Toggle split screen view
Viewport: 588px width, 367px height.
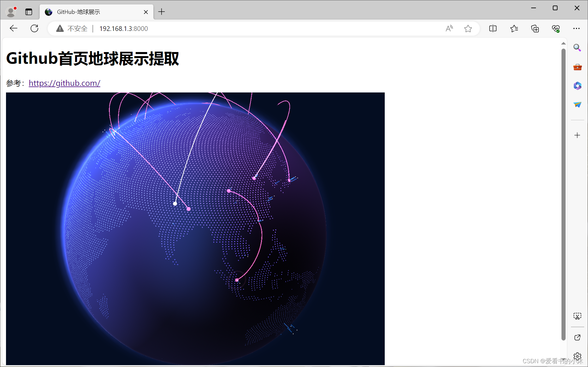coord(493,29)
